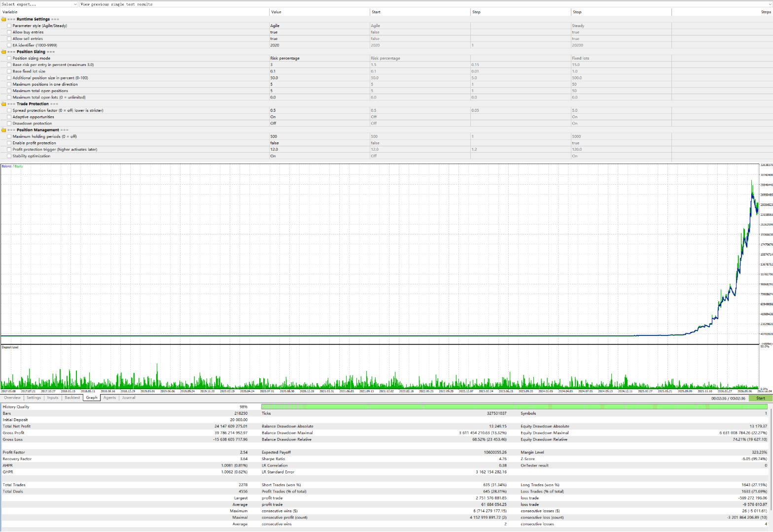This screenshot has width=773, height=532.
Task: Check 'Additional position size in percent' checkbox
Action: point(9,78)
